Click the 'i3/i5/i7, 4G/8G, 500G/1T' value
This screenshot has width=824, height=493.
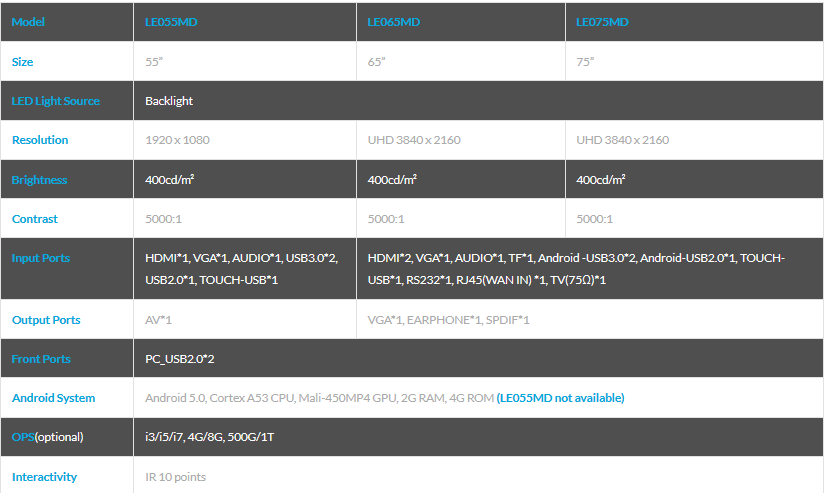(210, 437)
